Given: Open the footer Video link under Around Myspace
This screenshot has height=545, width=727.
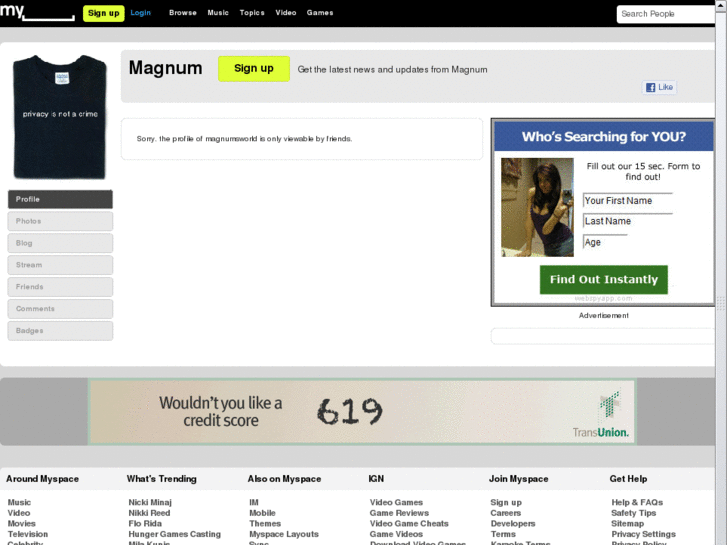Looking at the screenshot, I should point(19,513).
